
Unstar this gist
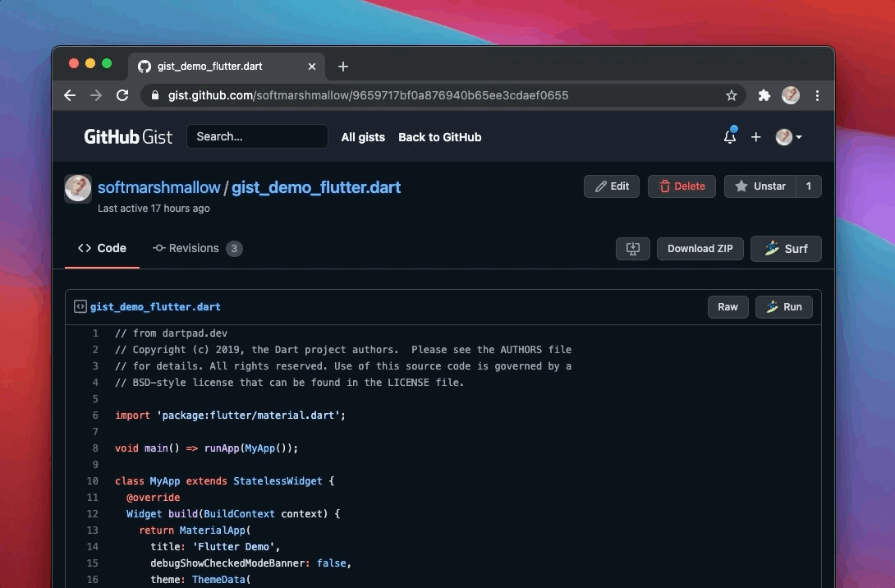click(760, 186)
